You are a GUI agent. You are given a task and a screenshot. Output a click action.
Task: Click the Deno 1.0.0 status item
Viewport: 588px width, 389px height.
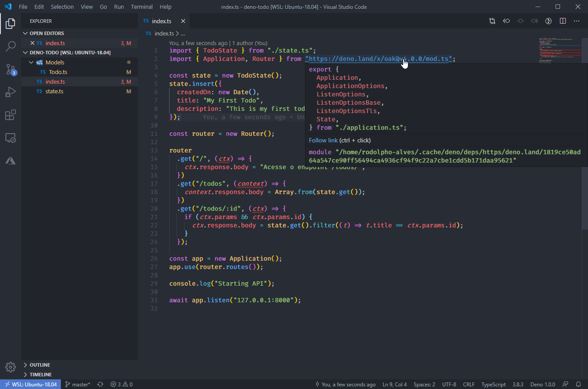click(x=543, y=384)
